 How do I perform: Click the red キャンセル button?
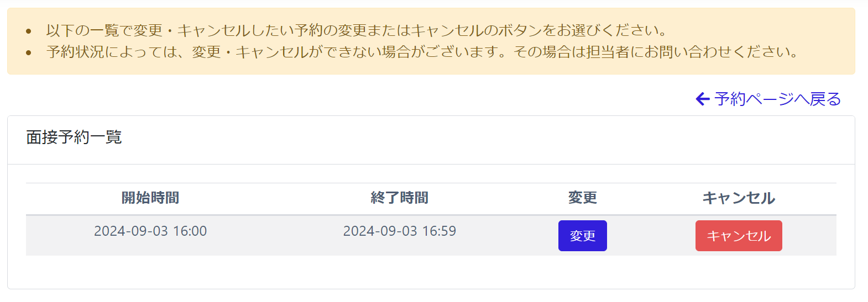pos(739,236)
